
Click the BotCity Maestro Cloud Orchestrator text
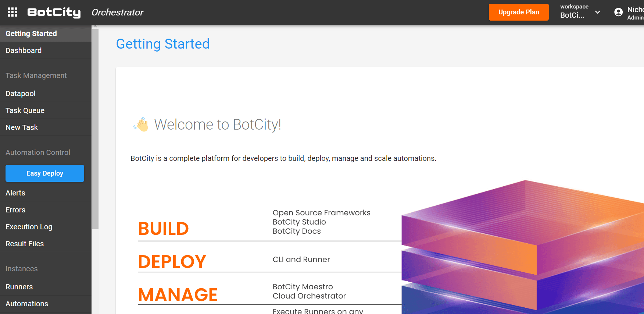(x=309, y=291)
